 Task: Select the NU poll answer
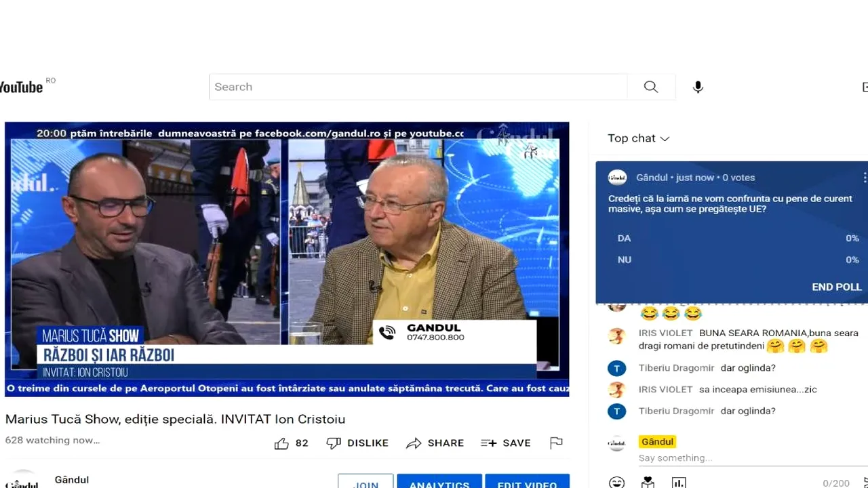tap(732, 260)
